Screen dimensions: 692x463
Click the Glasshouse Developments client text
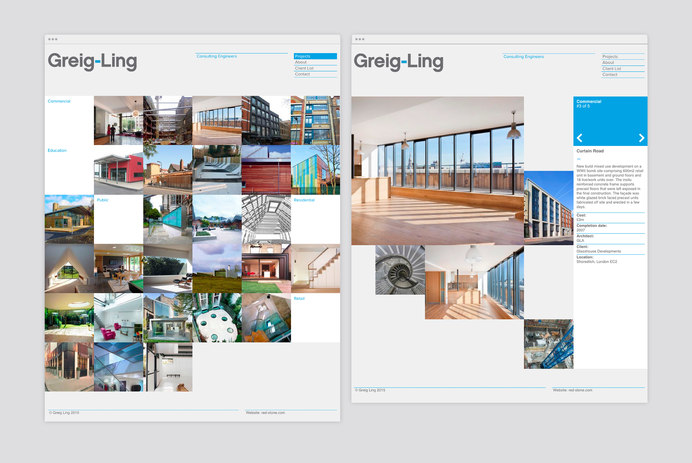[x=598, y=251]
